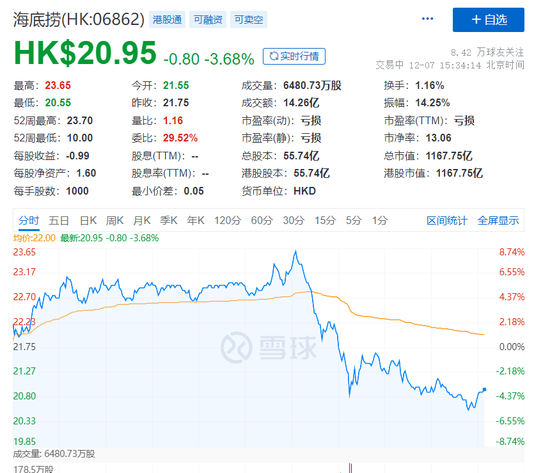Click the 昨收 value 21.75
550x473 pixels.
176,102
